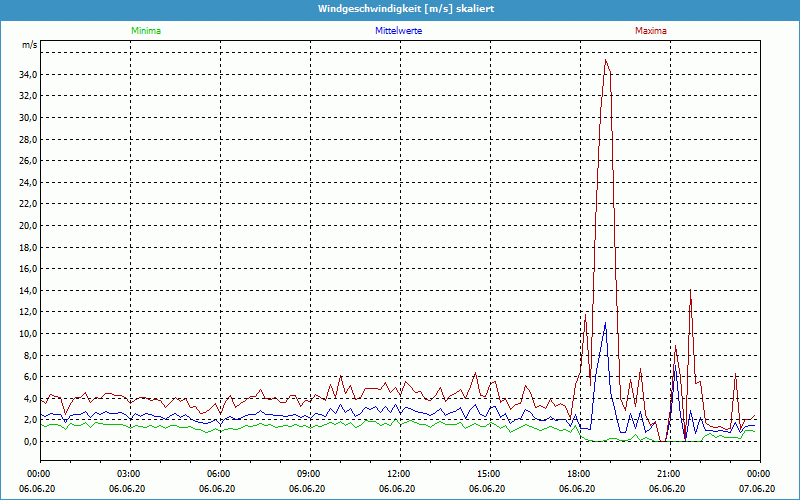800x500 pixels.
Task: Select the 18:00 time axis marker
Action: [x=579, y=474]
